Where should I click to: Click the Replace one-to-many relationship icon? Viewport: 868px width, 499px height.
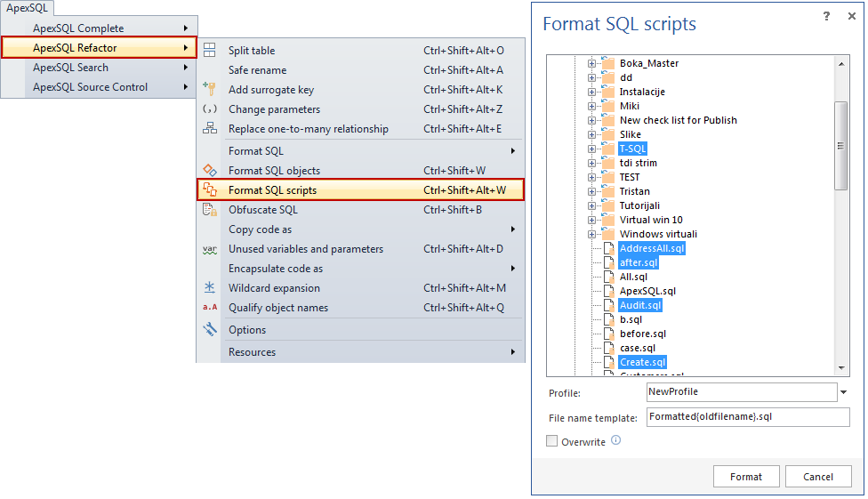[x=209, y=128]
